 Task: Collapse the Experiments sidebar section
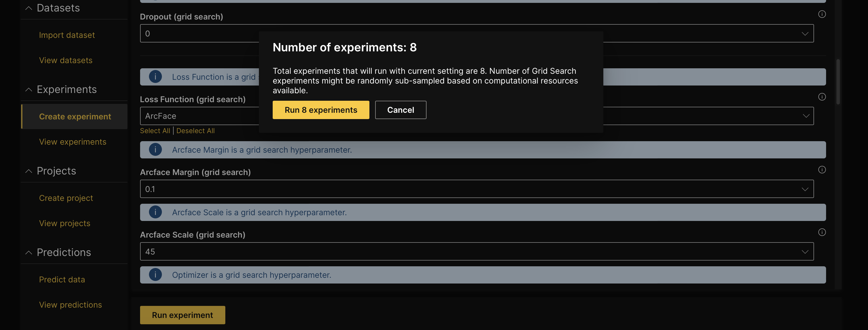29,90
